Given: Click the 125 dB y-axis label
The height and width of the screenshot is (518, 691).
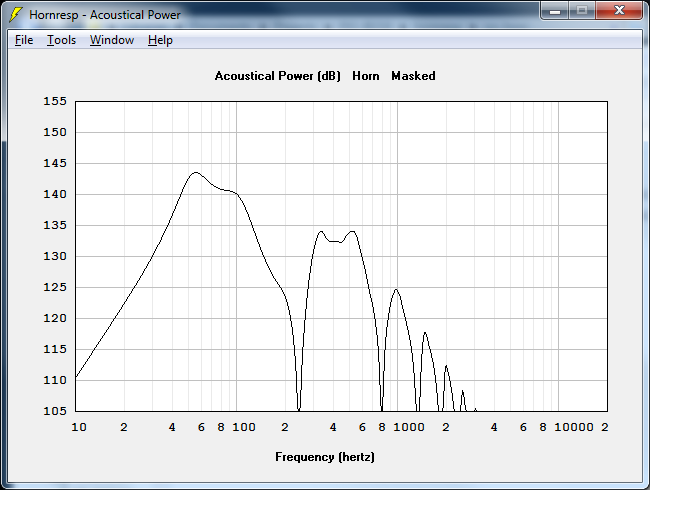Looking at the screenshot, I should tap(55, 287).
